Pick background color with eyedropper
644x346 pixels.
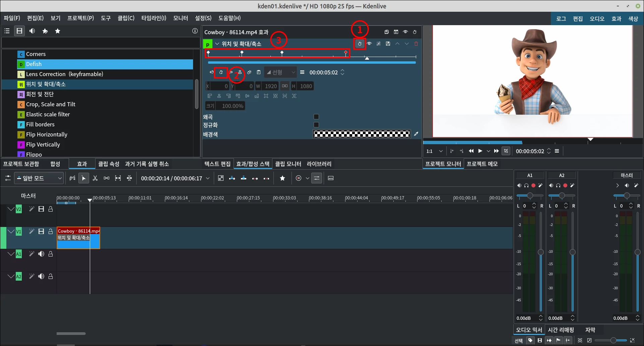pyautogui.click(x=416, y=134)
